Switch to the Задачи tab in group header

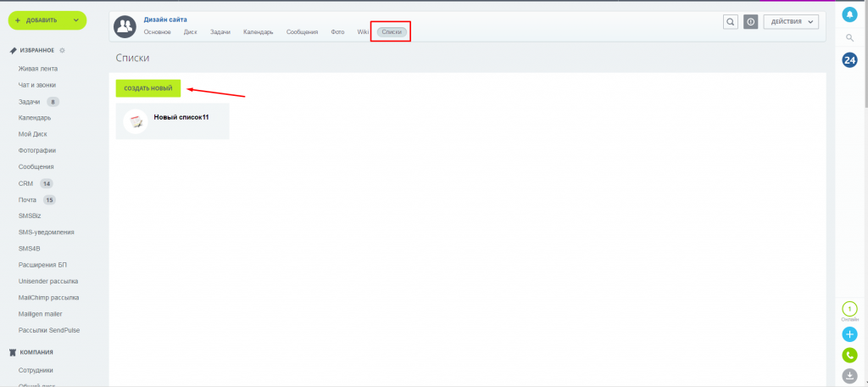[x=220, y=32]
